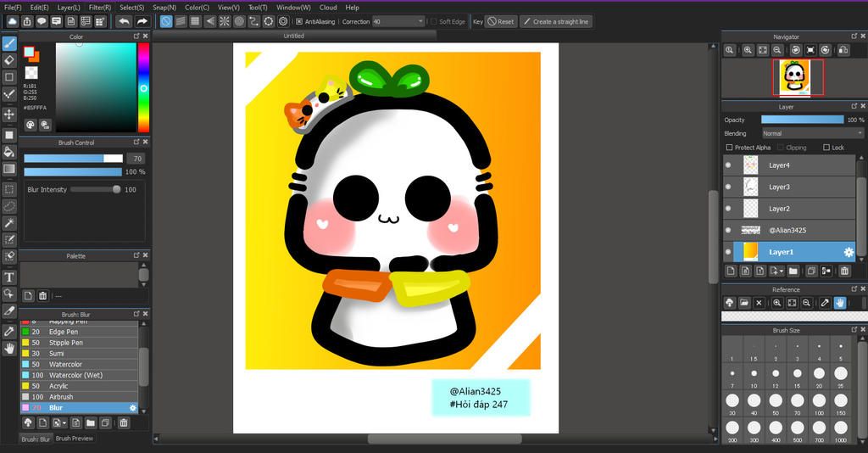Select the rectangular Select tool
Screen dimensions: 868x453
9,189
